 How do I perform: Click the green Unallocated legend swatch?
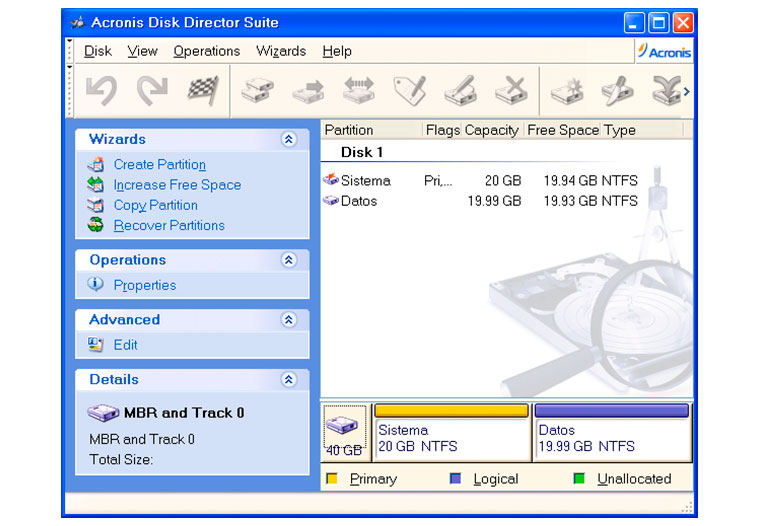point(579,478)
